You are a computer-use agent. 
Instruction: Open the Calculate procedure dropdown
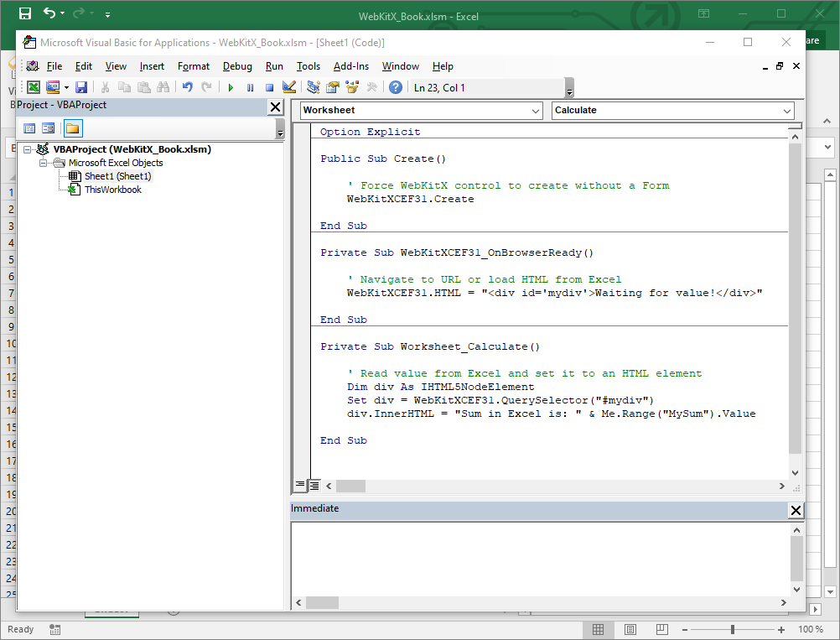pyautogui.click(x=787, y=111)
